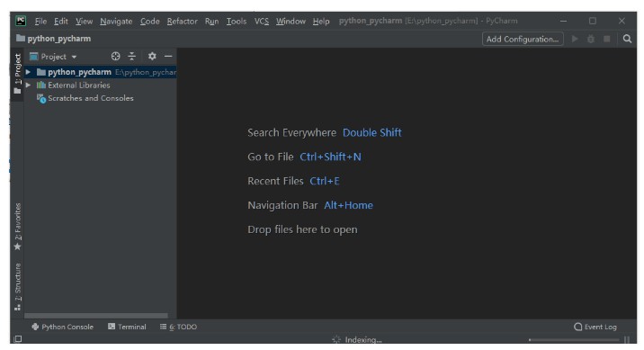The width and height of the screenshot is (644, 350).
Task: Open the Event Log tool window
Action: point(595,327)
